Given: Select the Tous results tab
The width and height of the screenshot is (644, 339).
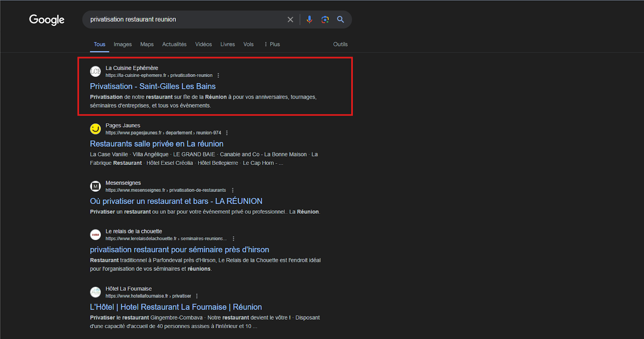Looking at the screenshot, I should point(99,44).
